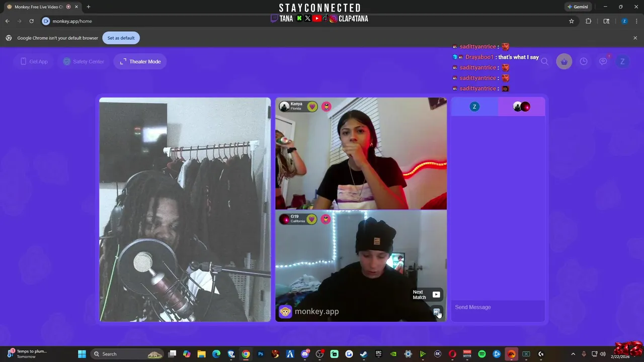The image size is (644, 362).
Task: Open G19's profile picture
Action: (284, 219)
